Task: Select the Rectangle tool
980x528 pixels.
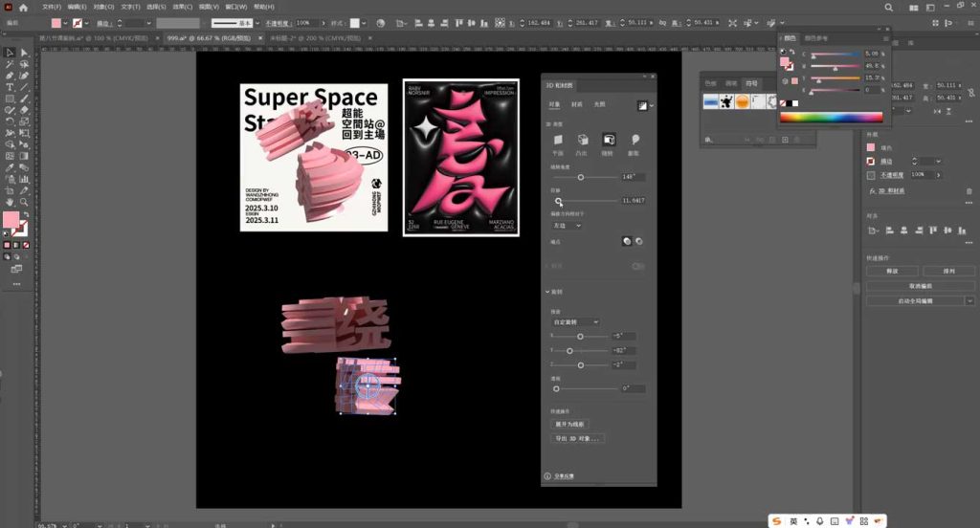Action: click(10, 99)
